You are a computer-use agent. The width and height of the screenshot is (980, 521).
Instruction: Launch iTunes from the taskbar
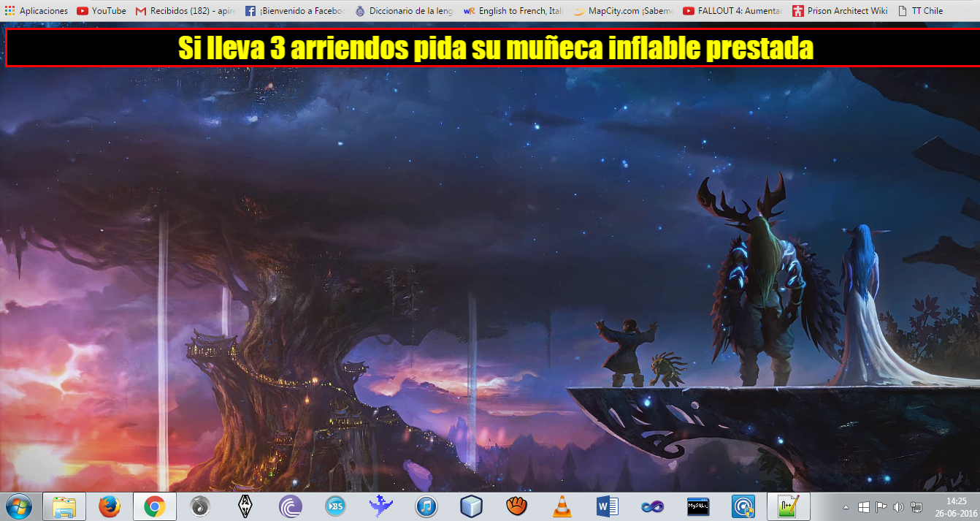[426, 506]
